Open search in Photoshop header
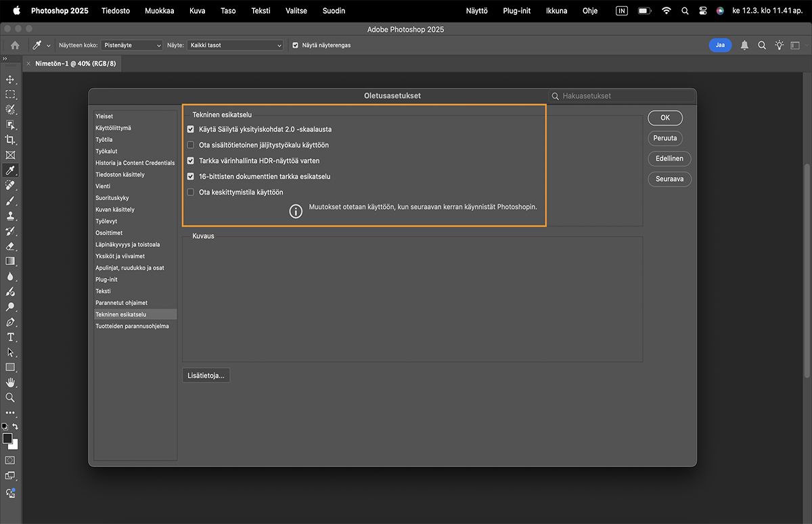Image resolution: width=812 pixels, height=524 pixels. click(x=762, y=45)
